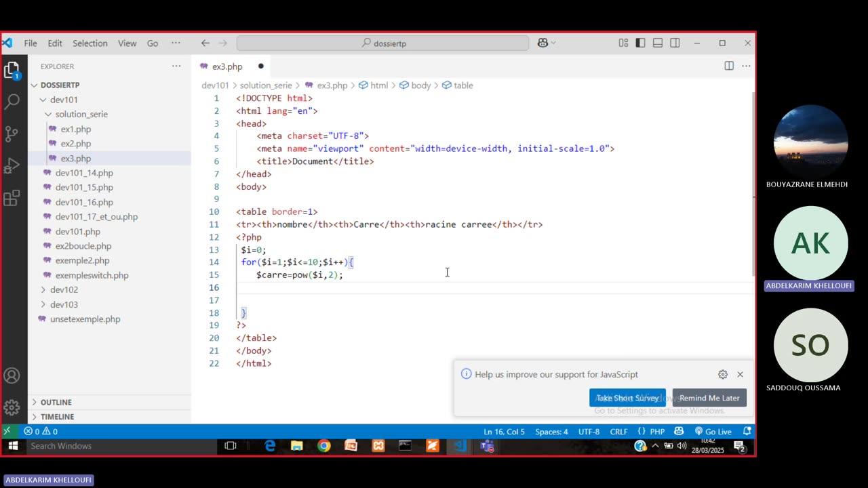Viewport: 868px width, 488px height.
Task: Click Spaces: 4 indentation selector
Action: (x=551, y=431)
